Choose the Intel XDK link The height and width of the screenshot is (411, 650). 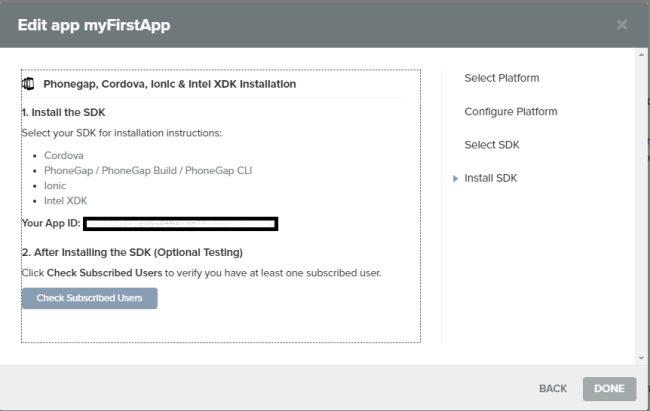[66, 201]
